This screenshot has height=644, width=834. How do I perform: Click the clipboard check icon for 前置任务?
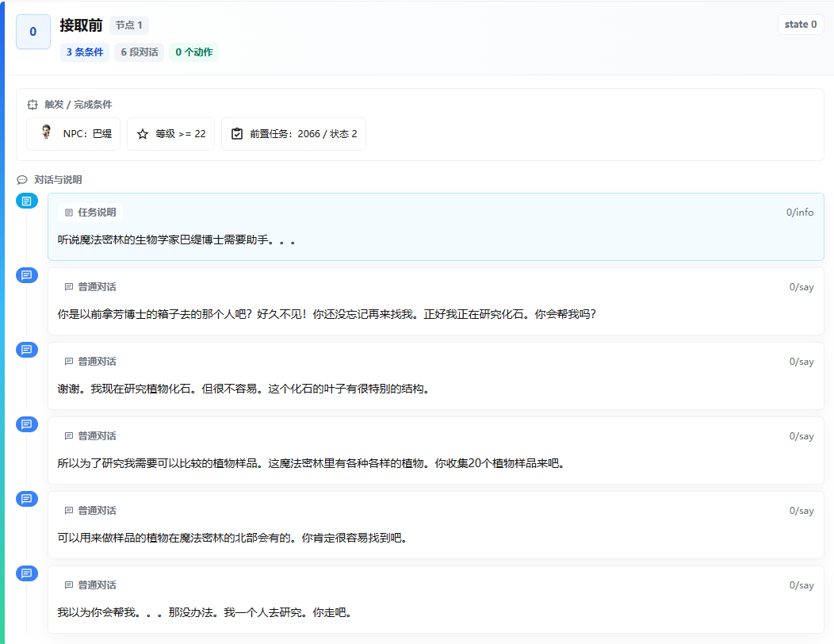(x=237, y=134)
